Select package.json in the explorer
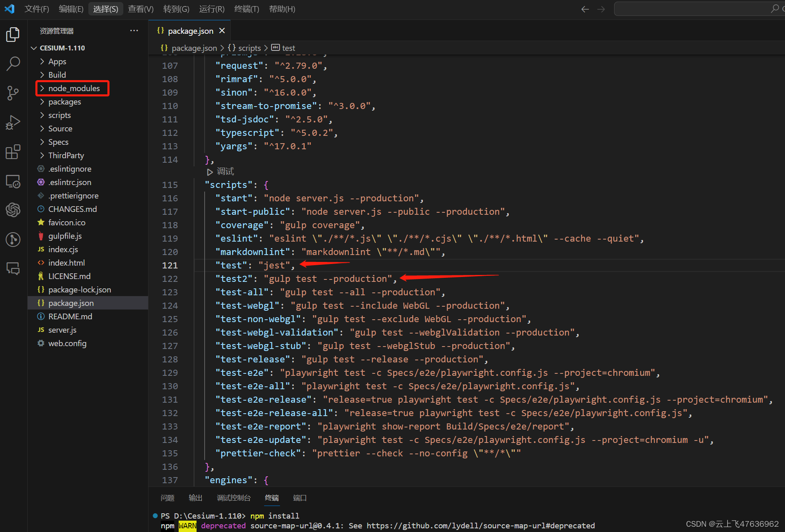Screen dimensions: 785x532 point(88,303)
